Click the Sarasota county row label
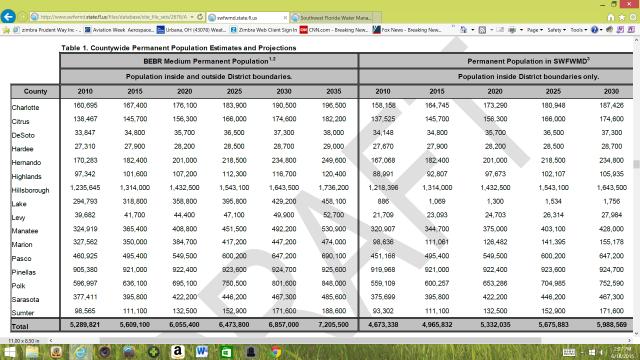 (x=25, y=300)
